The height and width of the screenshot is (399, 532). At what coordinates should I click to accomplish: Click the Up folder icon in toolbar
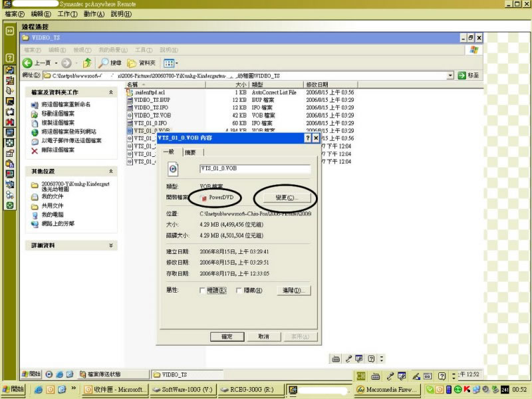pyautogui.click(x=87, y=63)
